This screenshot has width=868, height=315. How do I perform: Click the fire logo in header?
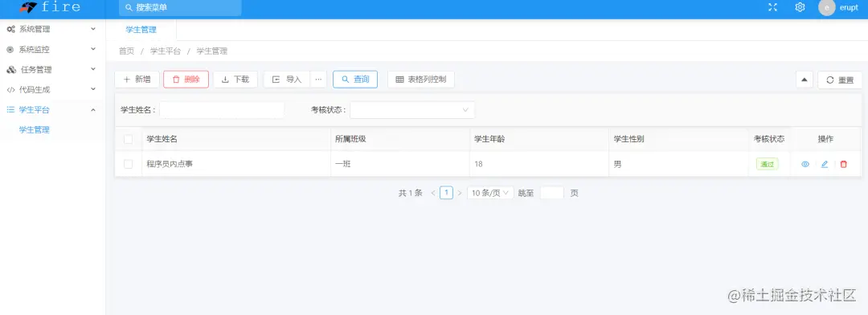49,7
